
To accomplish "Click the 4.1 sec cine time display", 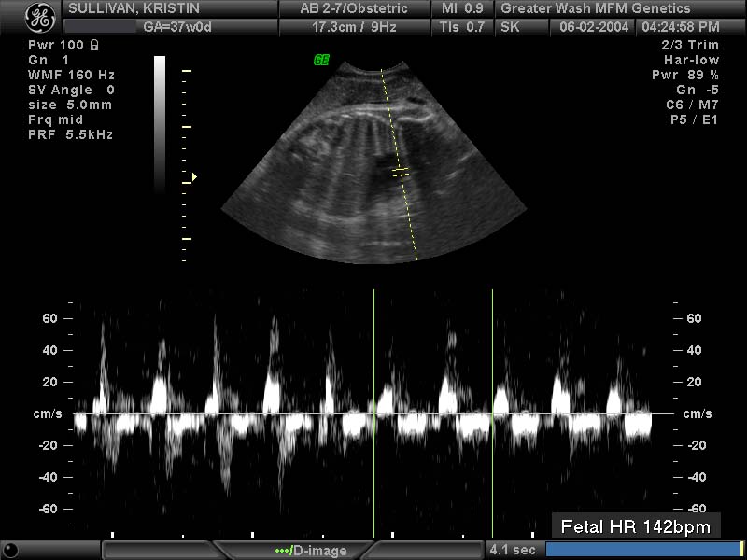I will pyautogui.click(x=511, y=551).
